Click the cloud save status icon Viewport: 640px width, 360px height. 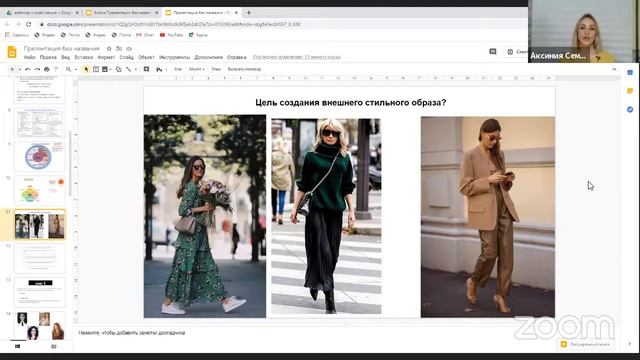pyautogui.click(x=129, y=49)
